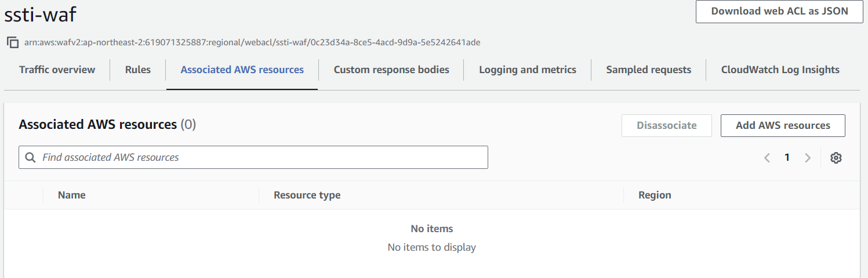Select the Associated AWS resources tab
This screenshot has height=278, width=868.
[x=242, y=70]
